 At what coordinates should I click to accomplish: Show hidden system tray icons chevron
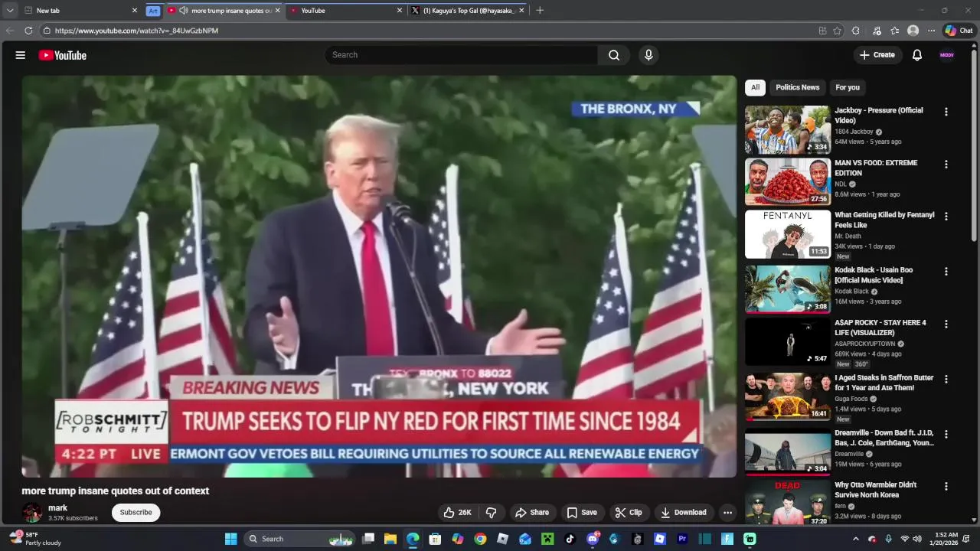(x=855, y=539)
